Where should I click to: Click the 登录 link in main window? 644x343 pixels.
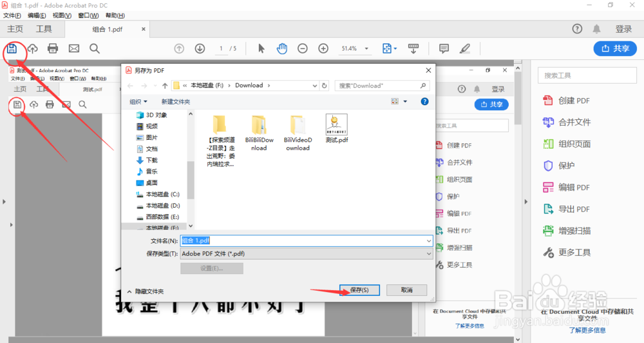[623, 29]
